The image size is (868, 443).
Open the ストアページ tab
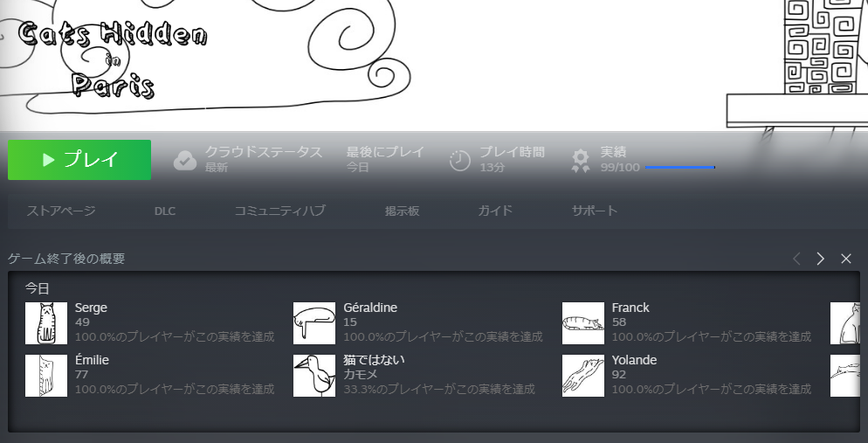coord(61,211)
